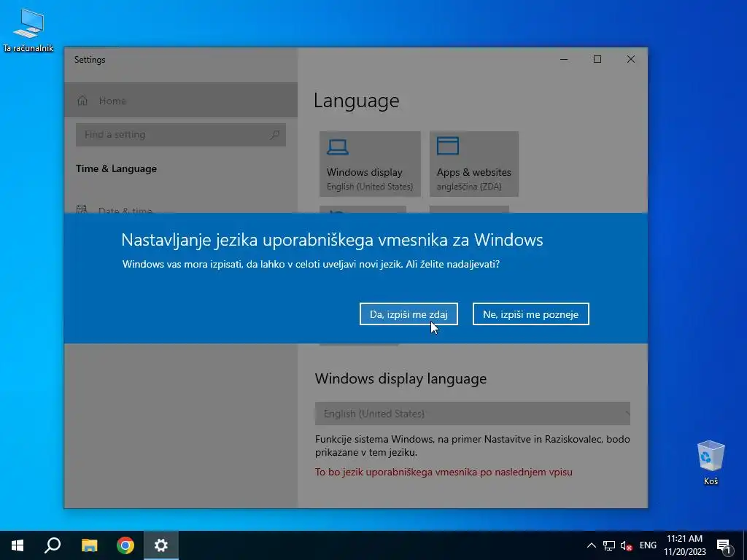The image size is (747, 560).
Task: Close the Settings window
Action: [x=631, y=59]
